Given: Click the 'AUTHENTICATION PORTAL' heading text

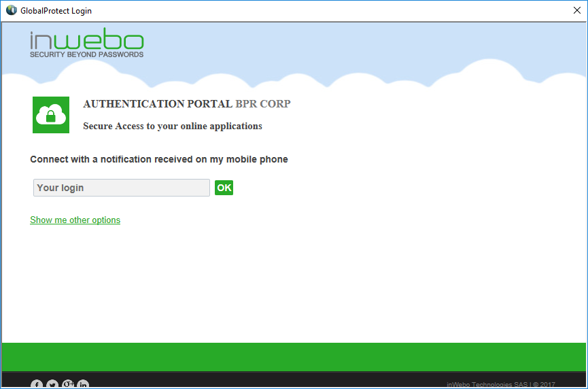Looking at the screenshot, I should (158, 104).
